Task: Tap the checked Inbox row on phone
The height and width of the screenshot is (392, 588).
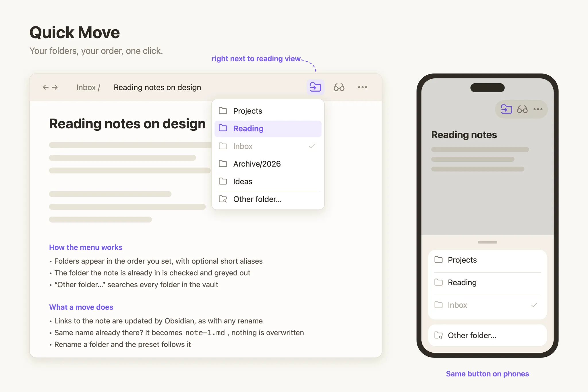Action: point(487,305)
